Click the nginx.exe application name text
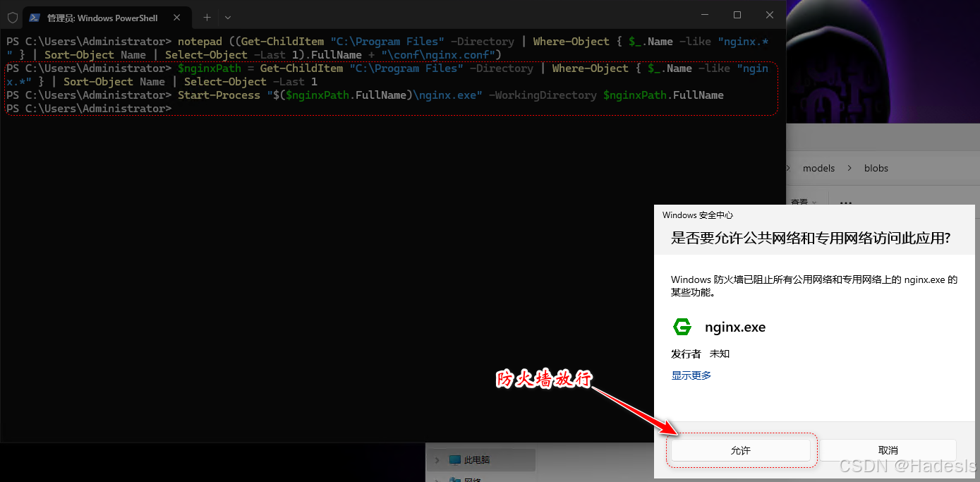This screenshot has width=980, height=482. pyautogui.click(x=735, y=327)
